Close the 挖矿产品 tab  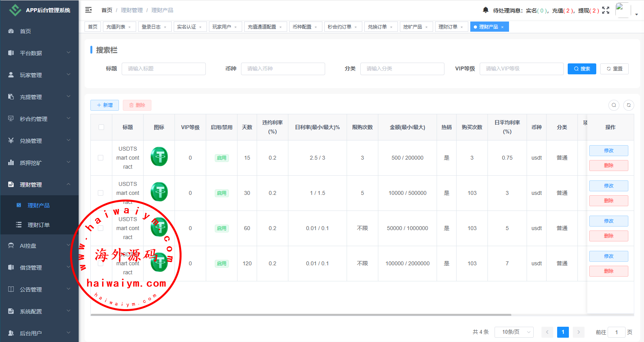[x=426, y=27]
